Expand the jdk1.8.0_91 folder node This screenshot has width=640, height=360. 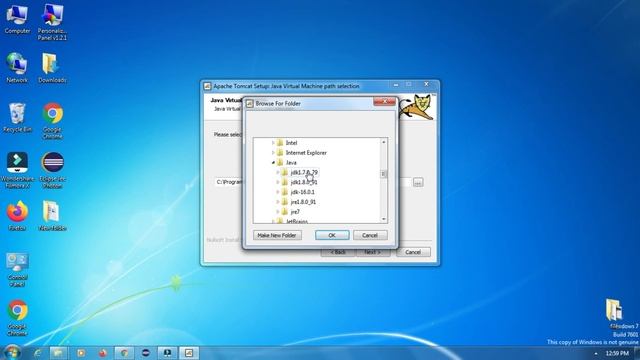tap(278, 182)
